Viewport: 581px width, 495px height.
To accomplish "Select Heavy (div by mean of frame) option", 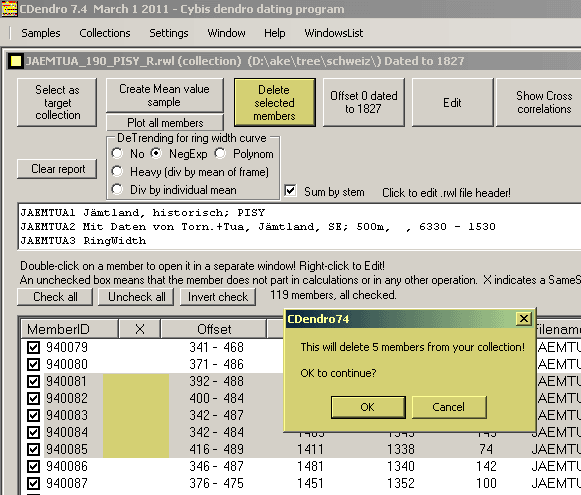I will tap(117, 171).
